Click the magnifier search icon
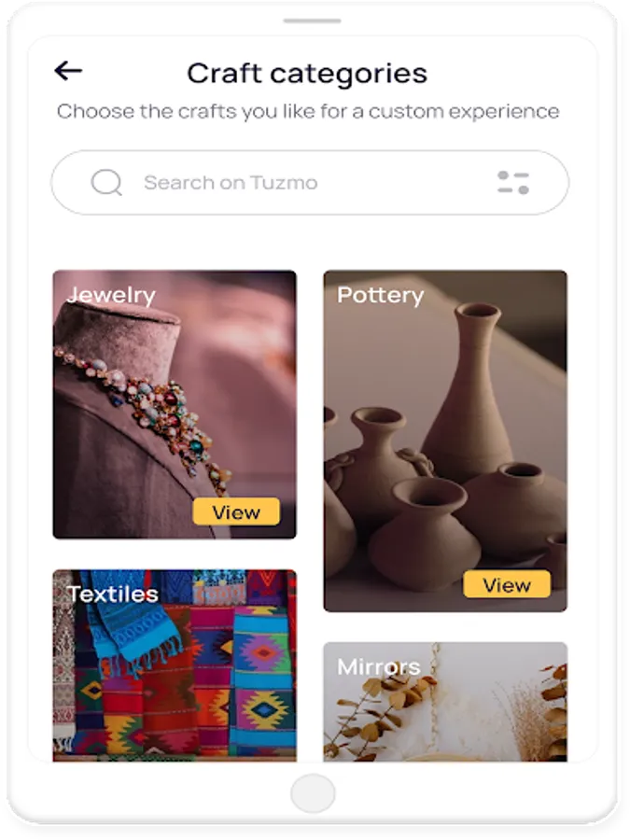The image size is (630, 840). (x=106, y=182)
